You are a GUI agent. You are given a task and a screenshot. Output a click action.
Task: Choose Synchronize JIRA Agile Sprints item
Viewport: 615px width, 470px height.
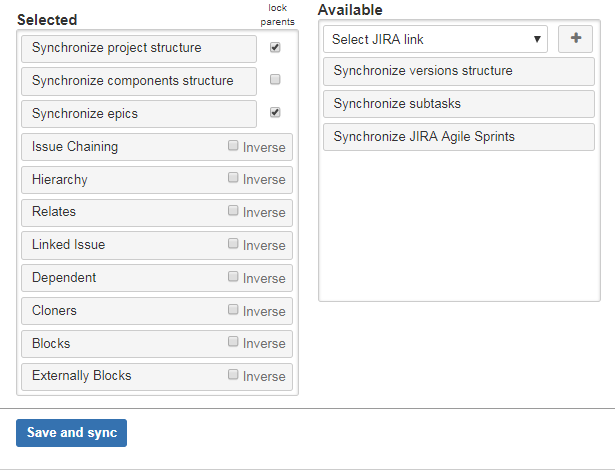click(458, 137)
